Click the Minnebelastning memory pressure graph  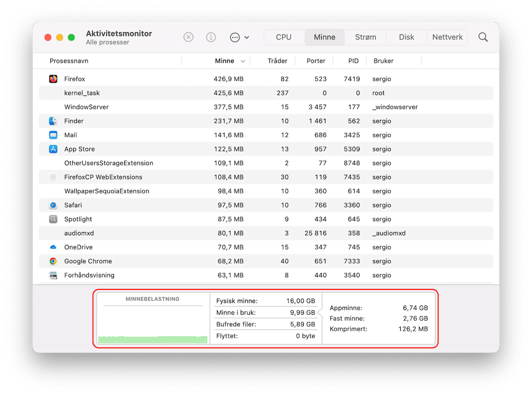153,319
